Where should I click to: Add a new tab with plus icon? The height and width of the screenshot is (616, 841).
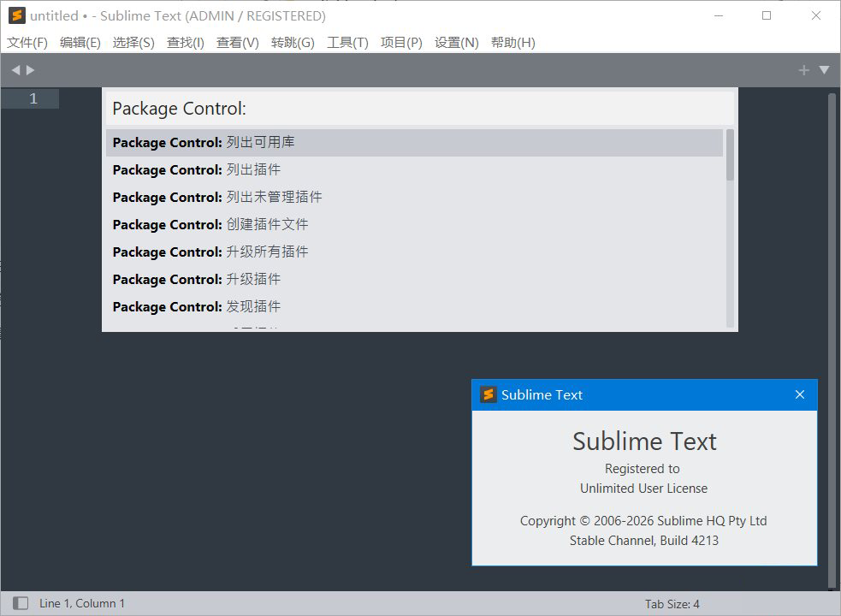pos(803,70)
